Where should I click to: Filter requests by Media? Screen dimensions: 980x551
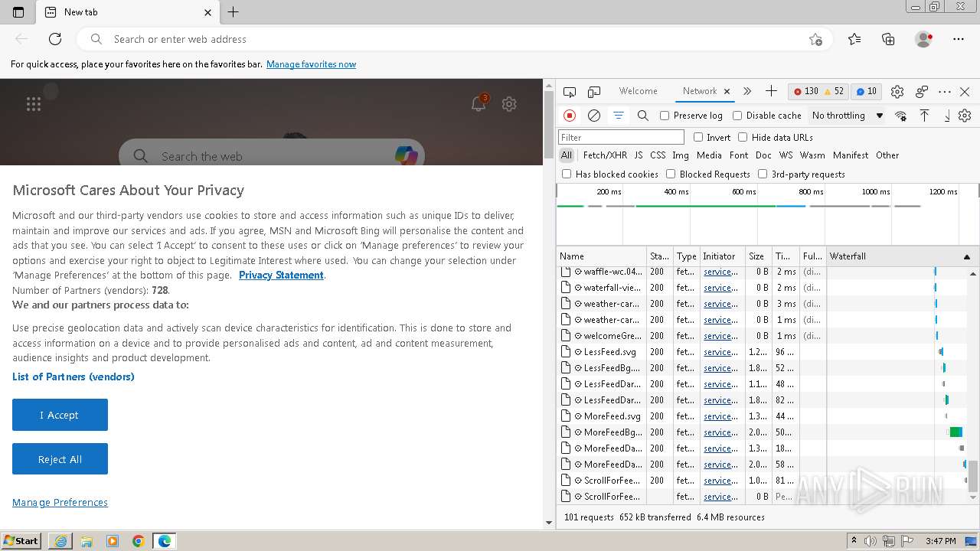click(709, 155)
